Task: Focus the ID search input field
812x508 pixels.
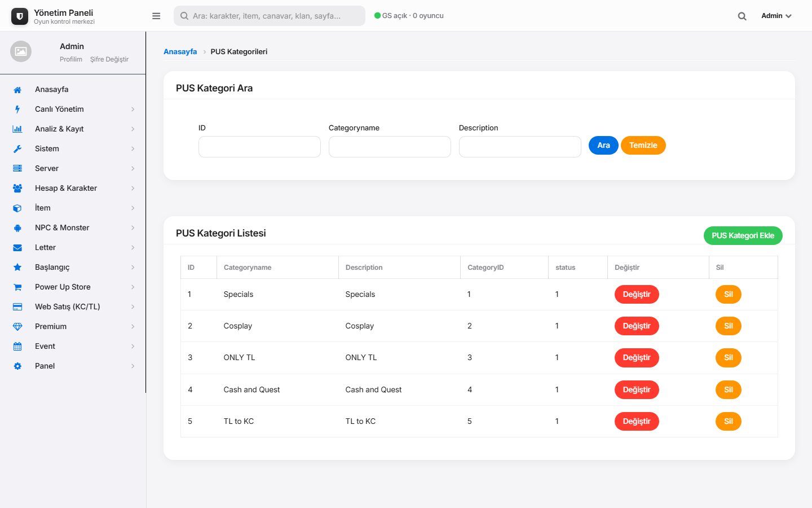Action: (x=259, y=147)
